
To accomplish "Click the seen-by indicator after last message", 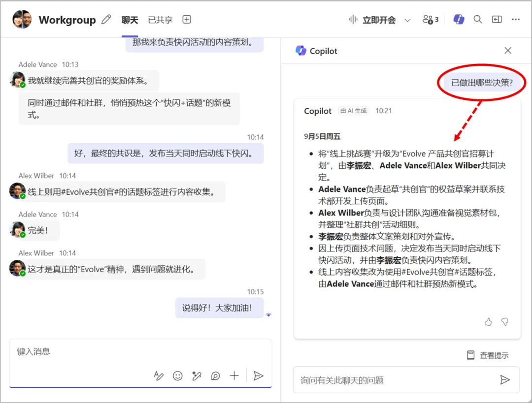I will 268,315.
